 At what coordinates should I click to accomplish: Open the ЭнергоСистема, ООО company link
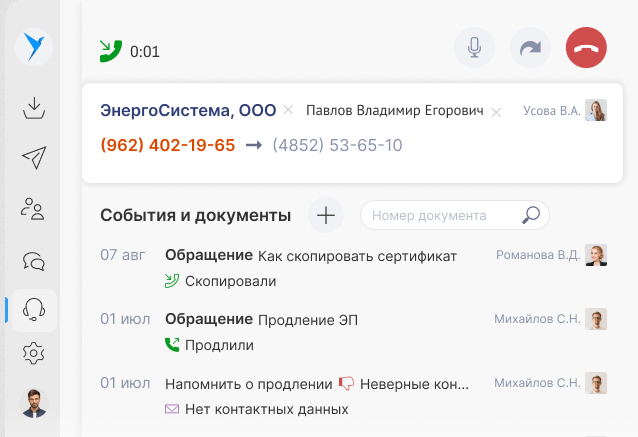point(188,110)
